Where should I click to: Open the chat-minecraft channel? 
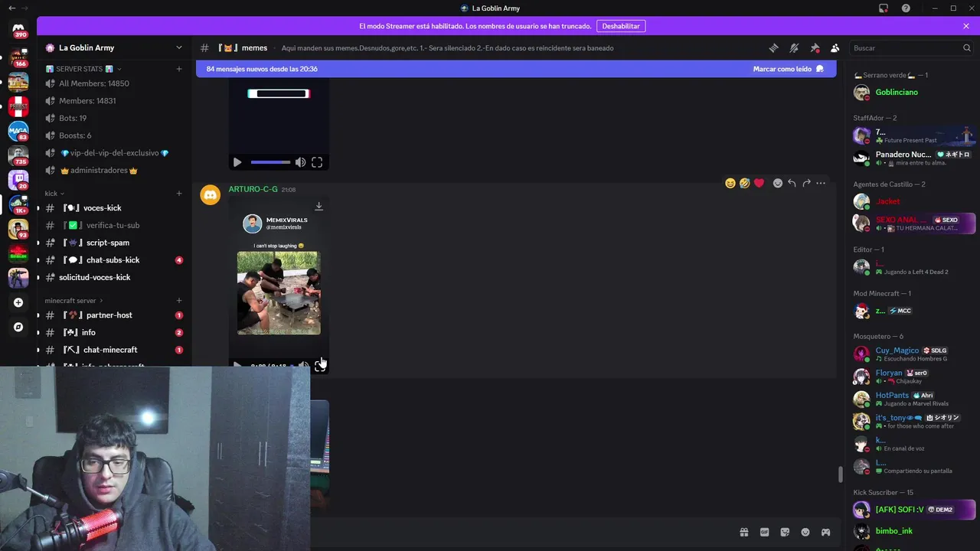tap(114, 350)
